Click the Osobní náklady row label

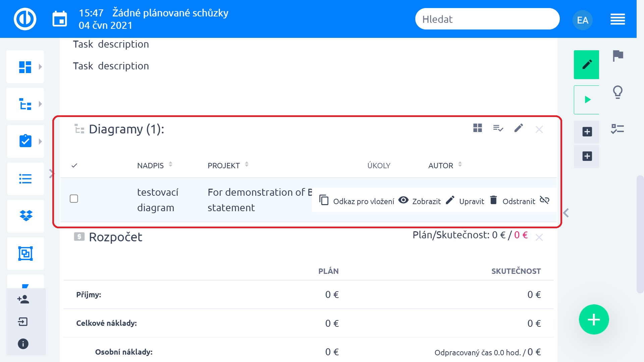[124, 352]
